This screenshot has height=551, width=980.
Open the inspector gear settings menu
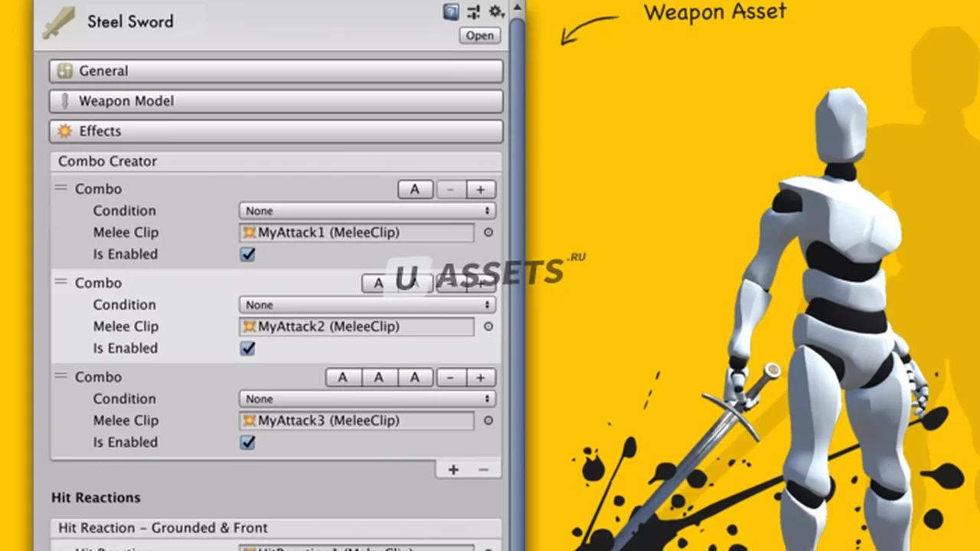496,11
